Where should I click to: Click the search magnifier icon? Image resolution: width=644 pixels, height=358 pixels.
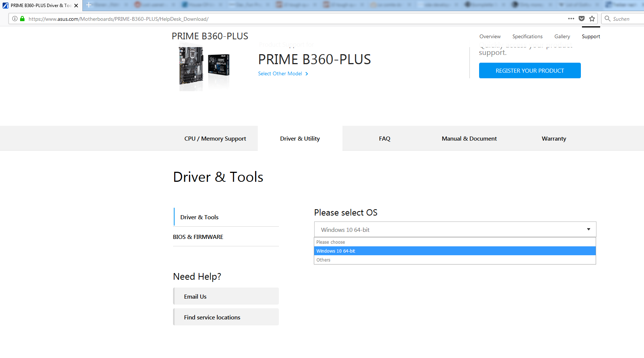tap(608, 19)
